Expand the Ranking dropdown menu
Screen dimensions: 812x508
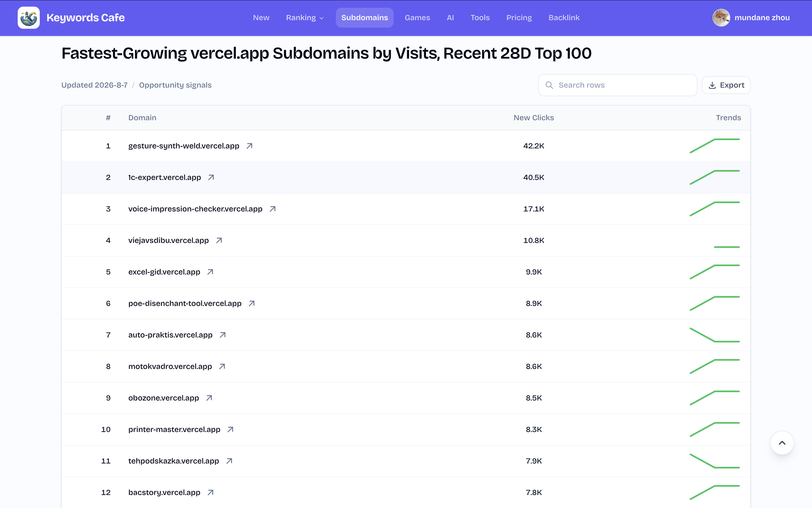(304, 18)
